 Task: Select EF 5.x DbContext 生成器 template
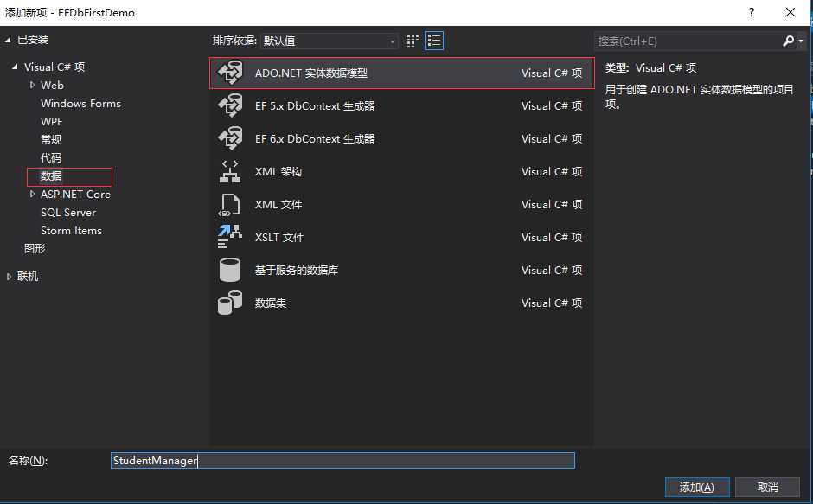[x=315, y=105]
